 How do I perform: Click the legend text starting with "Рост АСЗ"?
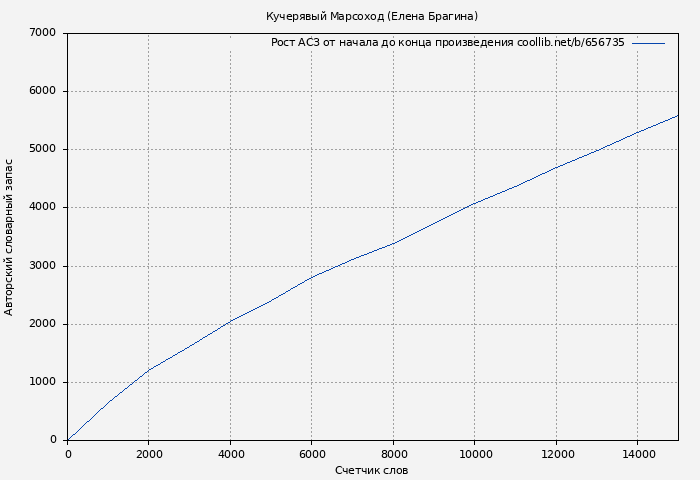447,43
